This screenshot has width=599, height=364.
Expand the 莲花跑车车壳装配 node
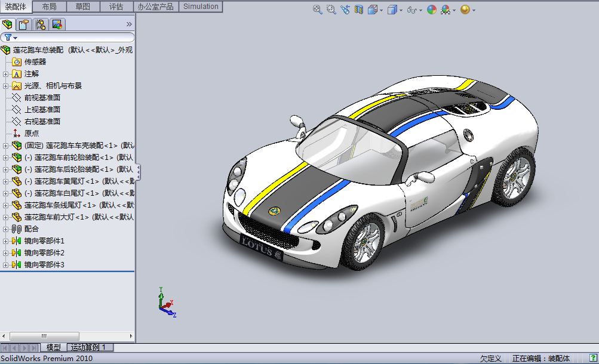[5, 146]
